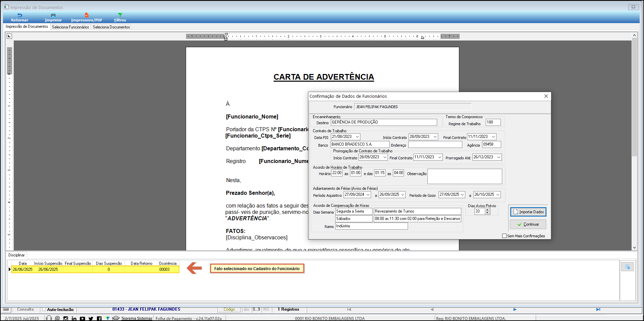The width and height of the screenshot is (644, 321).
Task: Check the Sem Mais Confirmações checkbox
Action: (504, 236)
